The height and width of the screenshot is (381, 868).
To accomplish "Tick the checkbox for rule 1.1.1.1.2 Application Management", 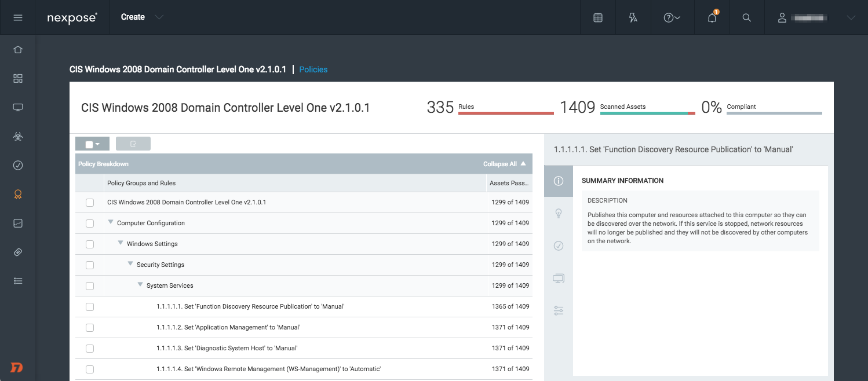I will 90,328.
